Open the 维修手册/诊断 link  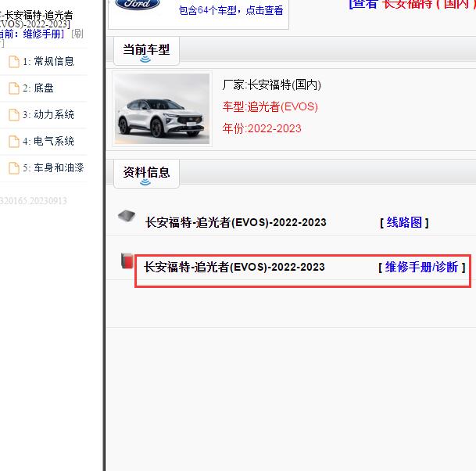[x=421, y=267]
